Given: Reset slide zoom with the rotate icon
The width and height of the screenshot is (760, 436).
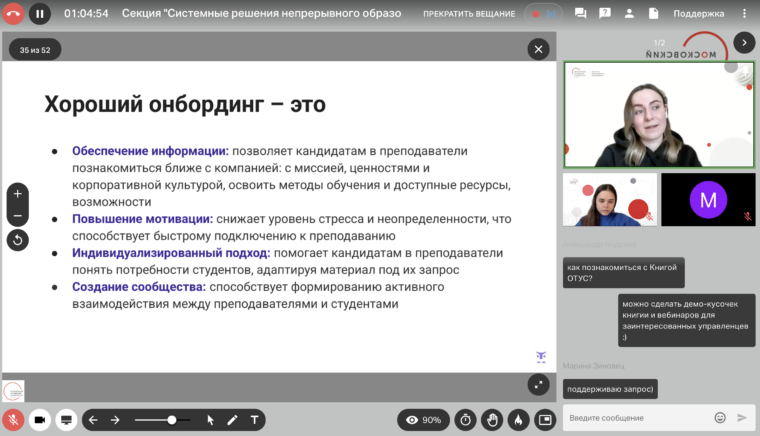Looking at the screenshot, I should tap(17, 239).
